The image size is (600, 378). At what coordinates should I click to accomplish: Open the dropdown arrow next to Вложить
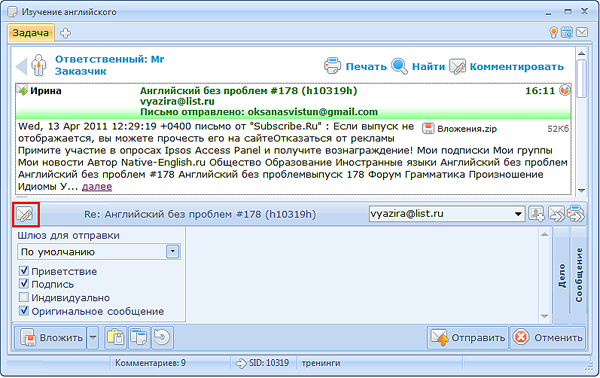[93, 337]
